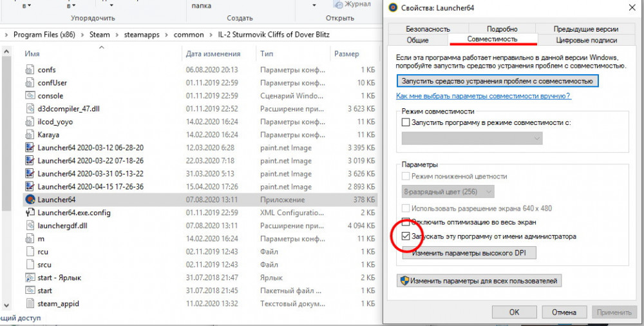Click common in the address breadcrumb

(x=189, y=35)
